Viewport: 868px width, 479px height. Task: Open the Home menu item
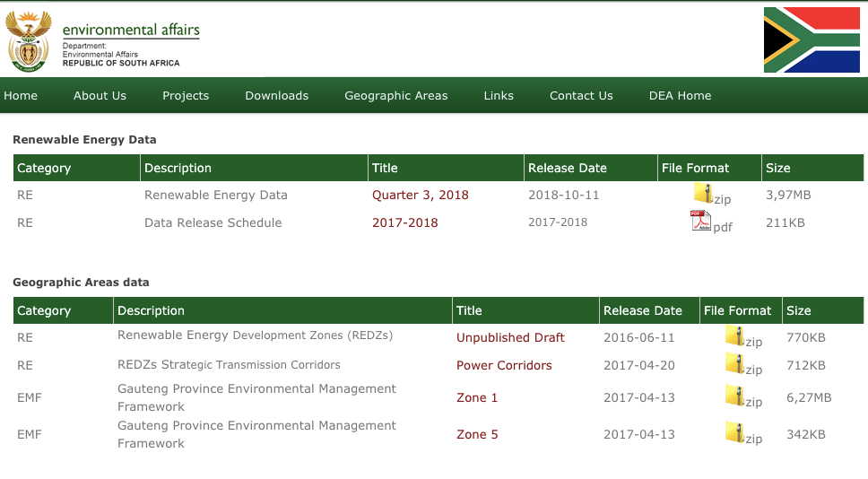(21, 96)
